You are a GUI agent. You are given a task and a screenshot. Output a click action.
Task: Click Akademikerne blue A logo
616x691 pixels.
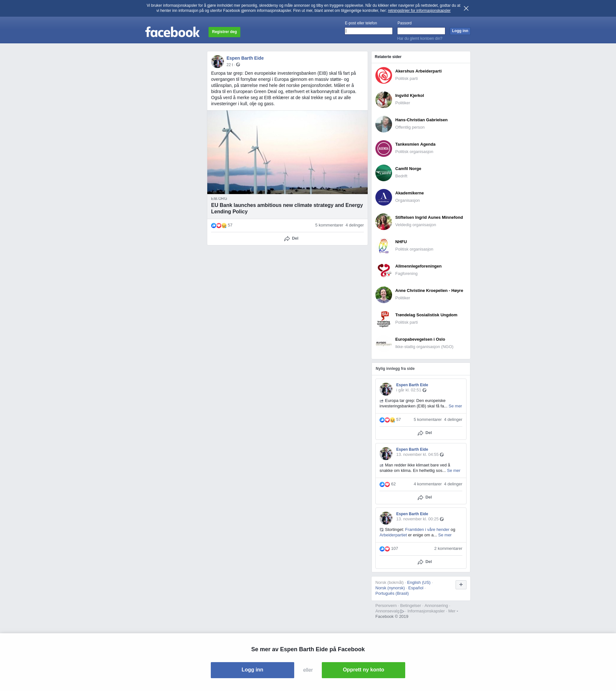click(383, 197)
